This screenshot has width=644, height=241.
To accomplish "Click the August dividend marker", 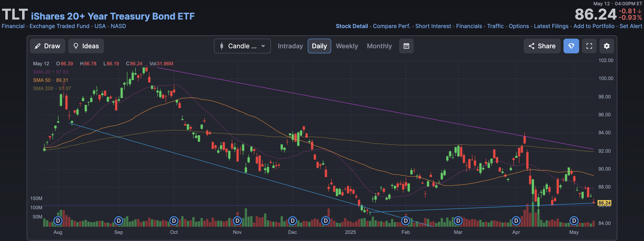I will (x=58, y=221).
